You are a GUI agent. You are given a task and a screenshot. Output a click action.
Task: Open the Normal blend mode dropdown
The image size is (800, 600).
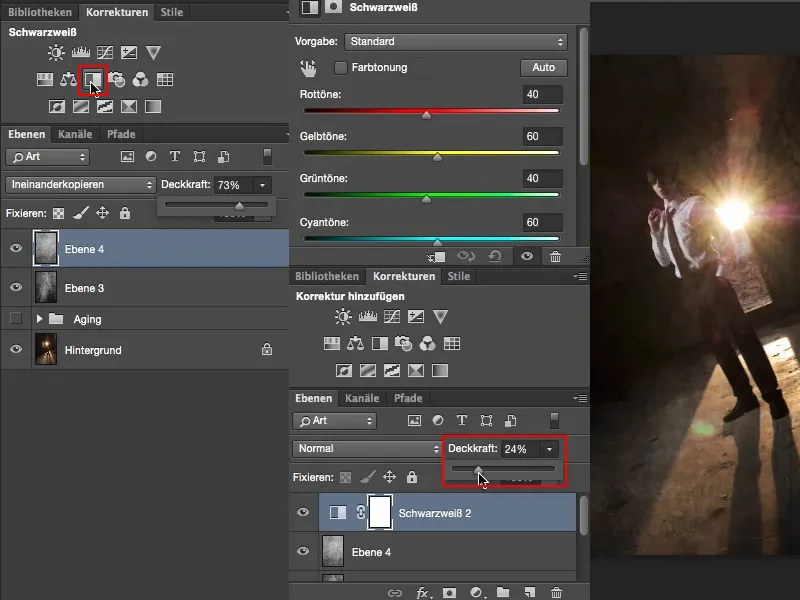[365, 448]
